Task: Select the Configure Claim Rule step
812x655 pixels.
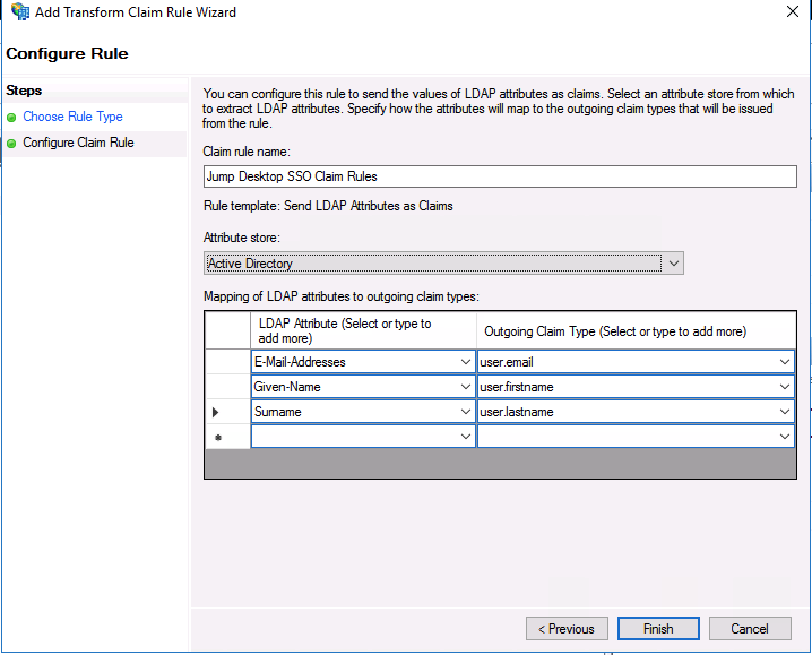Action: coord(79,143)
